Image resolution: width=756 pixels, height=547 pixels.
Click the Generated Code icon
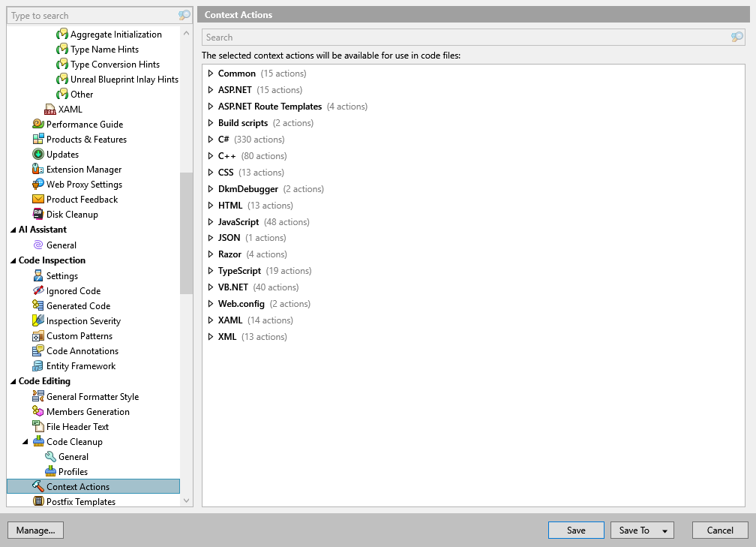pos(38,305)
